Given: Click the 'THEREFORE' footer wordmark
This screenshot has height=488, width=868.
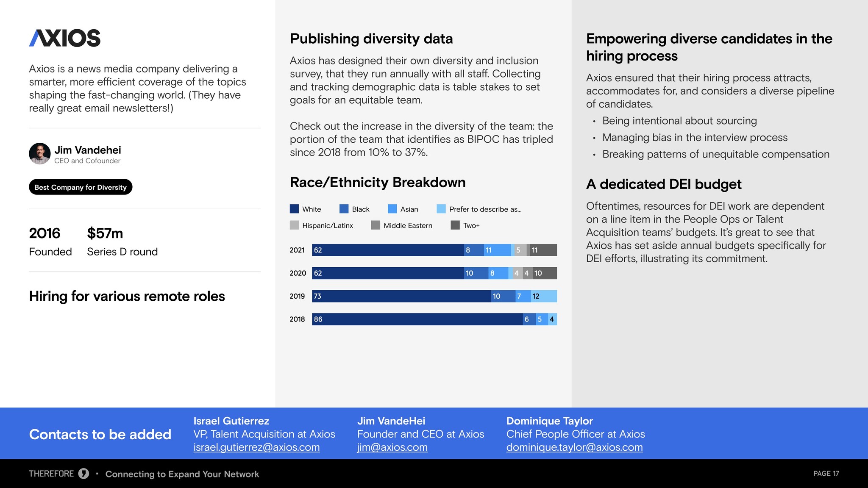Looking at the screenshot, I should click(x=51, y=474).
